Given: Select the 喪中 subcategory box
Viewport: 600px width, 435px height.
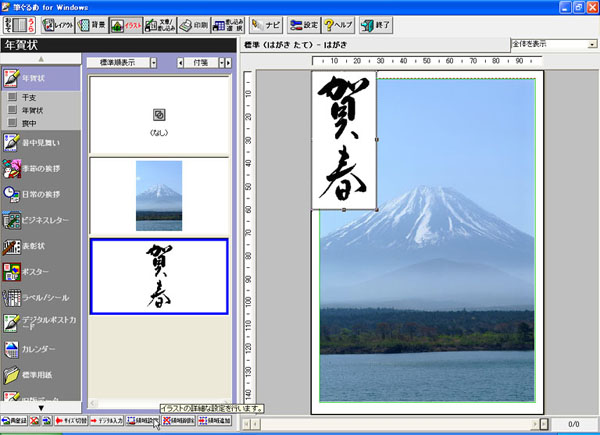Looking at the screenshot, I should point(13,122).
